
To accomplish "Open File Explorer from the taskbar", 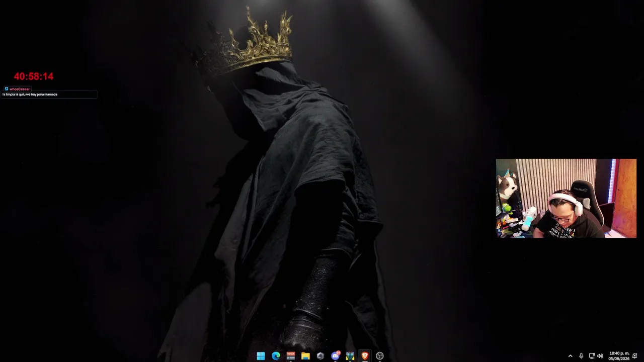I will (305, 356).
